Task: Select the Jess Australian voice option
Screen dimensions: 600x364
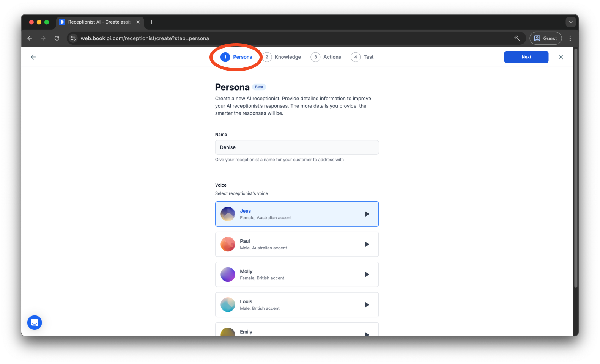Action: point(297,214)
